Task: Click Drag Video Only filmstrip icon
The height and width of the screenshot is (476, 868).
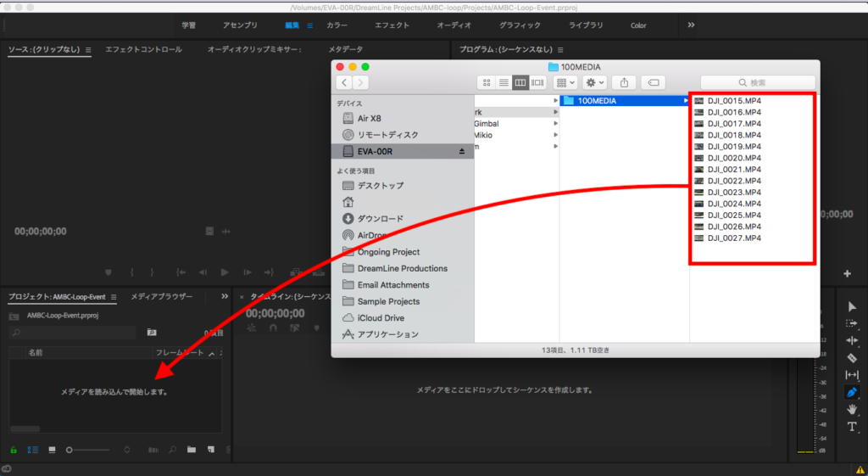Action: (x=209, y=231)
